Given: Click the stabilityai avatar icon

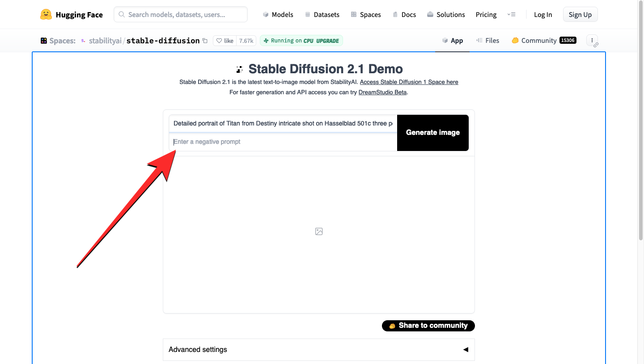Looking at the screenshot, I should [83, 41].
